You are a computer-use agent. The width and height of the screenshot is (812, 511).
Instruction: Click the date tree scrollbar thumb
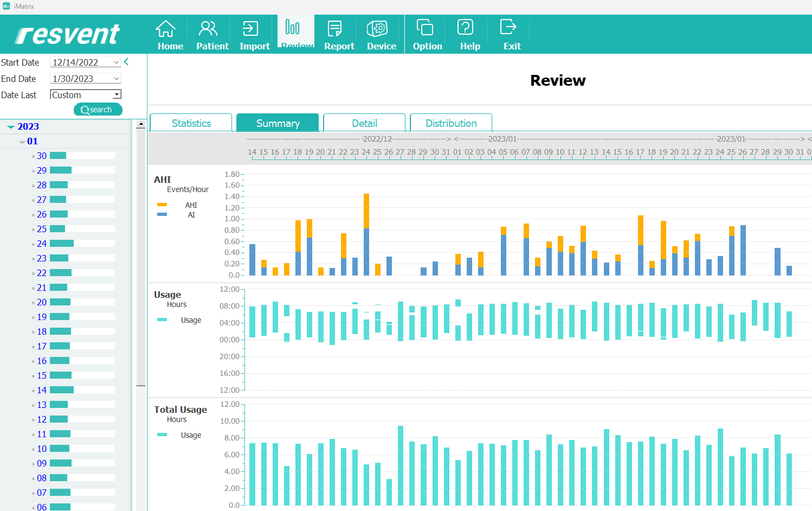[141, 257]
